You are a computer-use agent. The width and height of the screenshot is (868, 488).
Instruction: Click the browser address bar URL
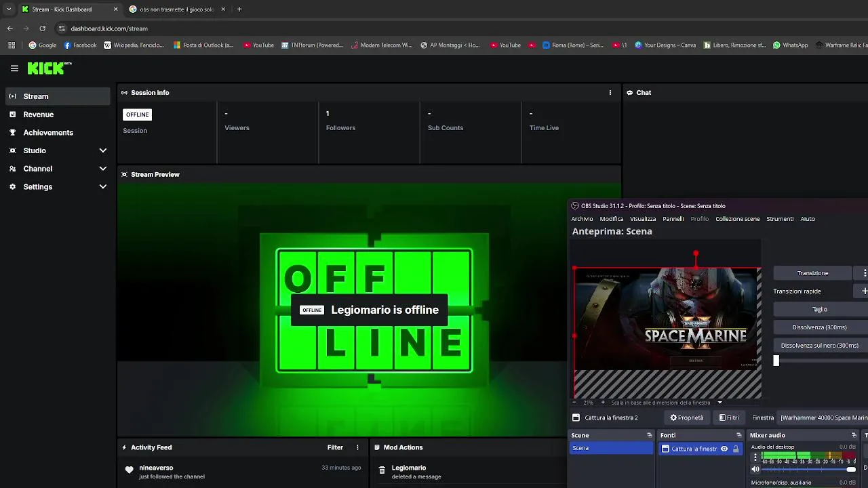click(x=109, y=28)
